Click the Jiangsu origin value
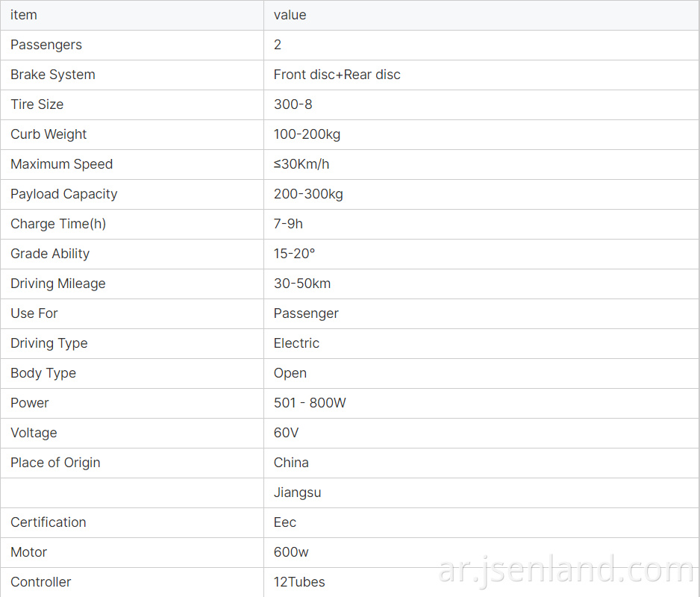This screenshot has width=700, height=597. point(297,493)
